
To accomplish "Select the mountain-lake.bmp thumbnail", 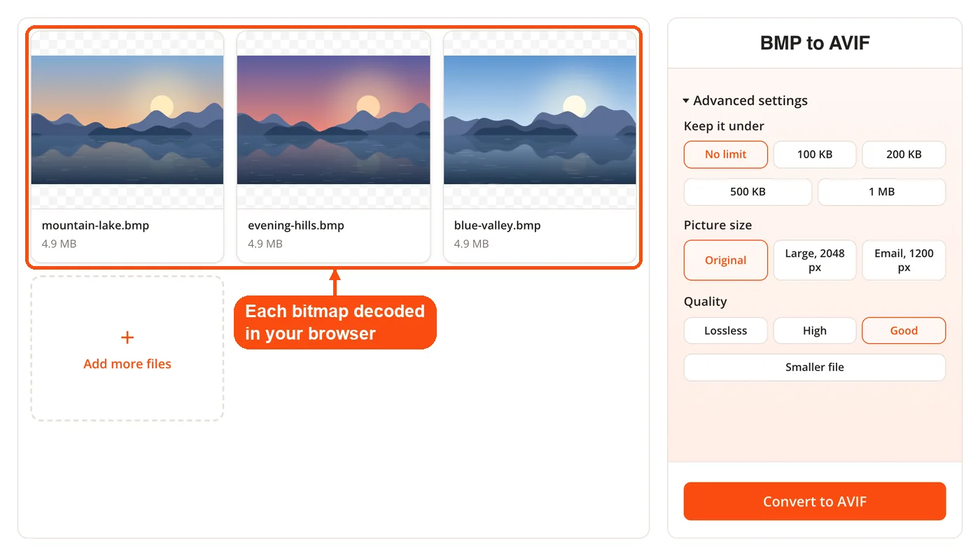I will [x=127, y=120].
